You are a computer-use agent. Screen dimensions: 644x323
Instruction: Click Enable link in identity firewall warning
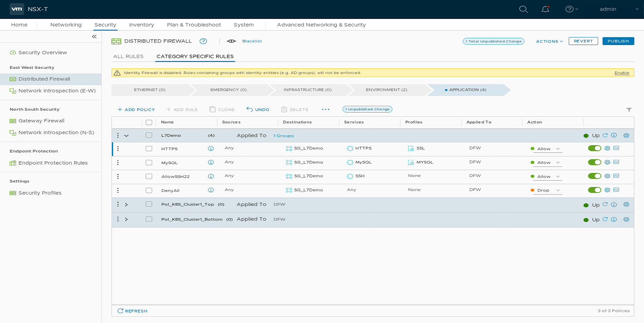point(621,73)
